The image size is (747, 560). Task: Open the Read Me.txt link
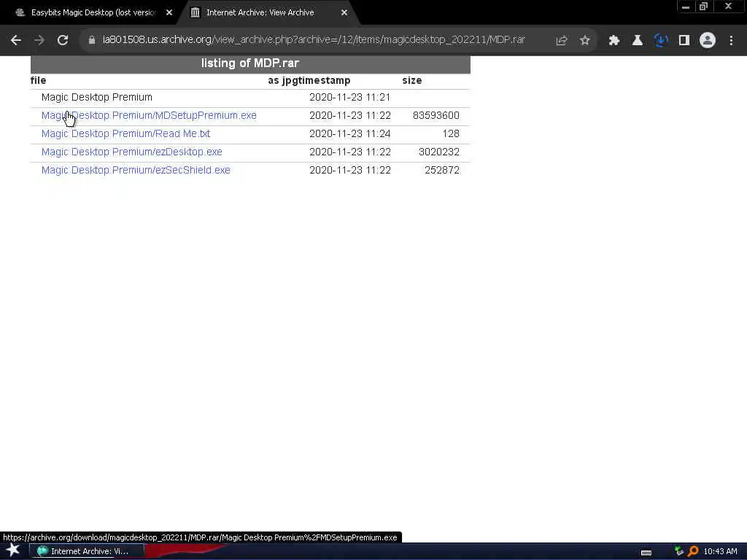coord(125,134)
